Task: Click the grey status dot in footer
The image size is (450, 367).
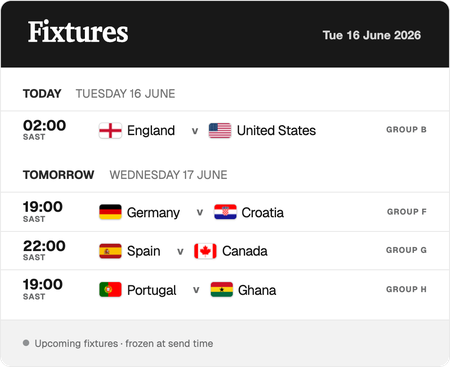Action: 26,343
